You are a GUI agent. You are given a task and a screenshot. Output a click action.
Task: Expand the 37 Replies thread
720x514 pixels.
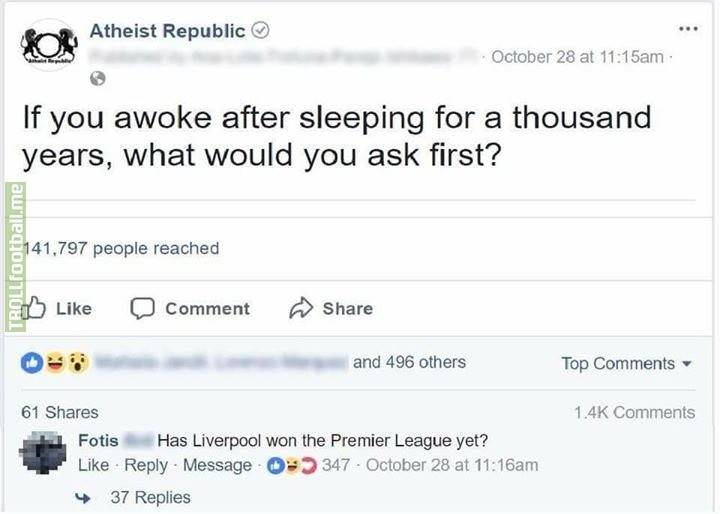(149, 497)
